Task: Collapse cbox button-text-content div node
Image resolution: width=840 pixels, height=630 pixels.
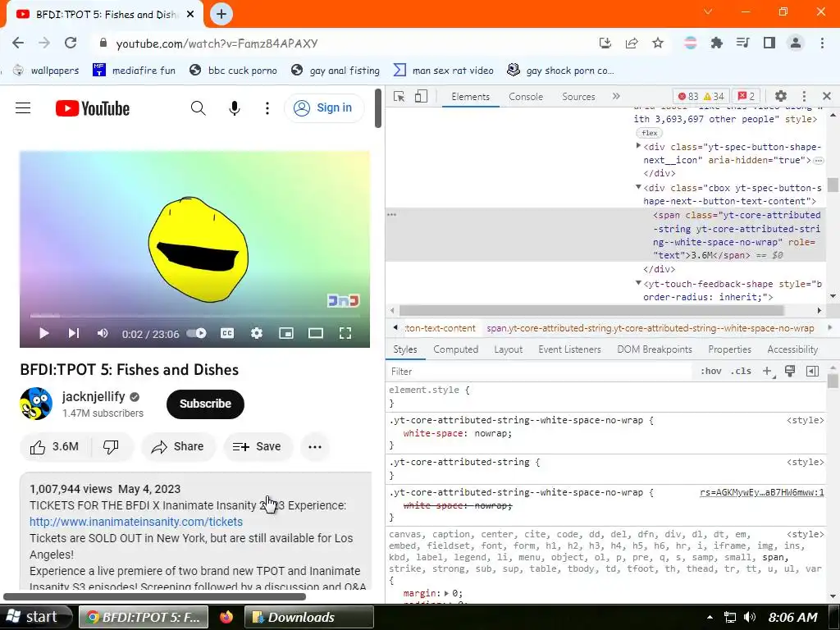Action: [638, 188]
